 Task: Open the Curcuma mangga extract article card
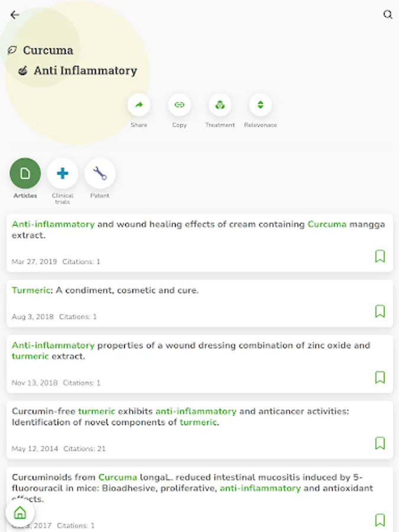pos(177,230)
